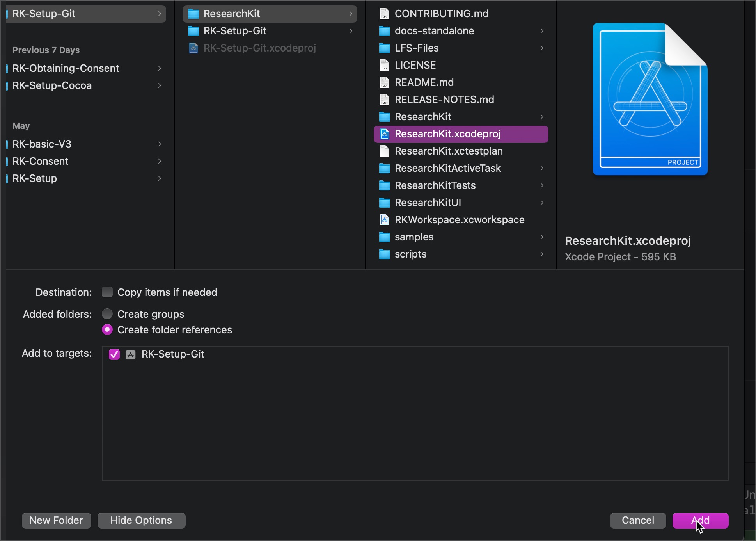This screenshot has height=541, width=756.
Task: Click the ResearchKitTests folder icon
Action: (385, 186)
